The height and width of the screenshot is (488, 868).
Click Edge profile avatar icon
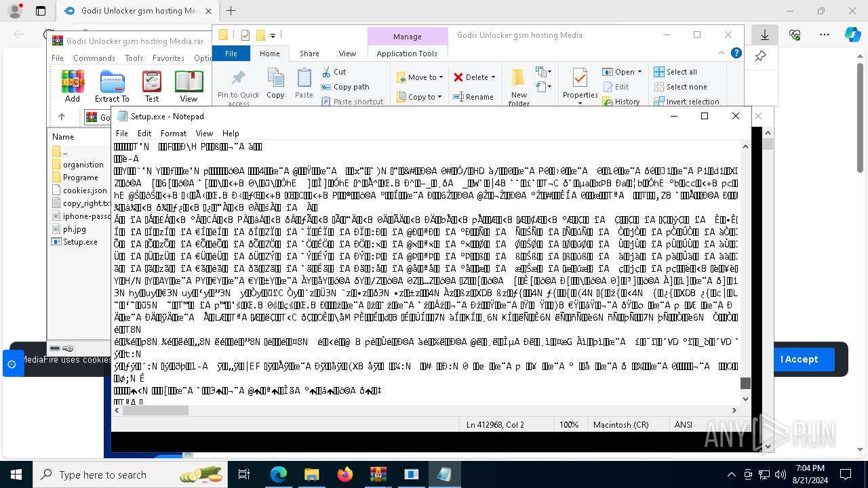click(15, 11)
